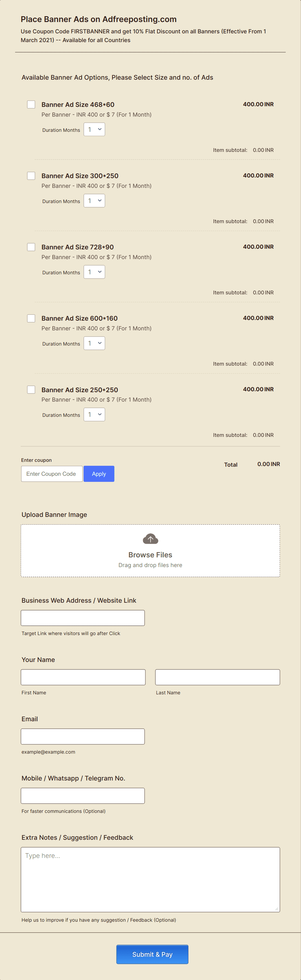Focus the Email input field
The width and height of the screenshot is (301, 980).
coord(83,736)
